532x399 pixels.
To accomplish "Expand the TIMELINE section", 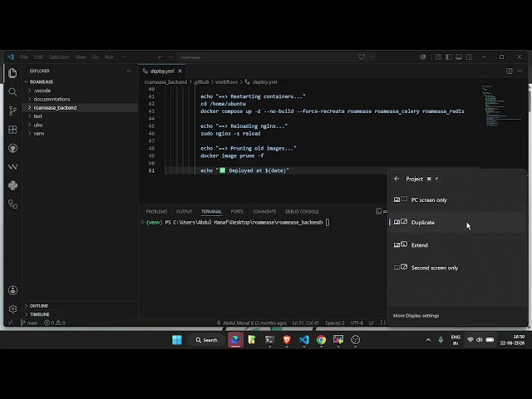I will [80, 314].
